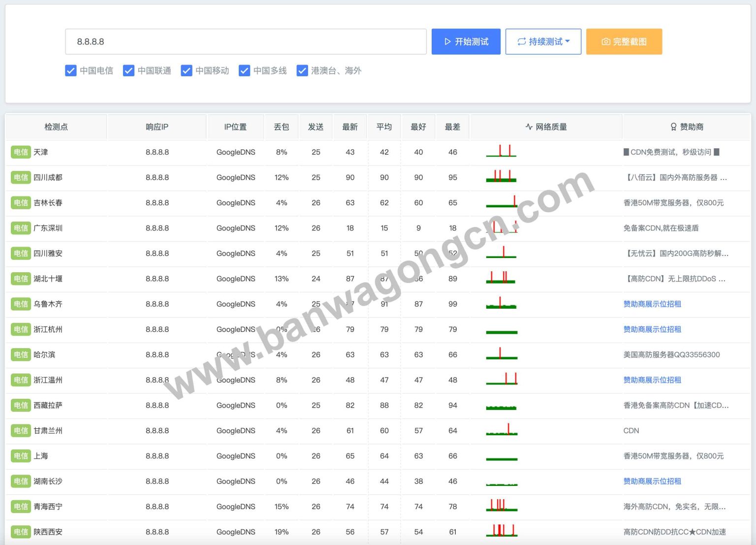Click the sponsor icon in 赞助商 column header
The height and width of the screenshot is (545, 756).
tap(673, 127)
